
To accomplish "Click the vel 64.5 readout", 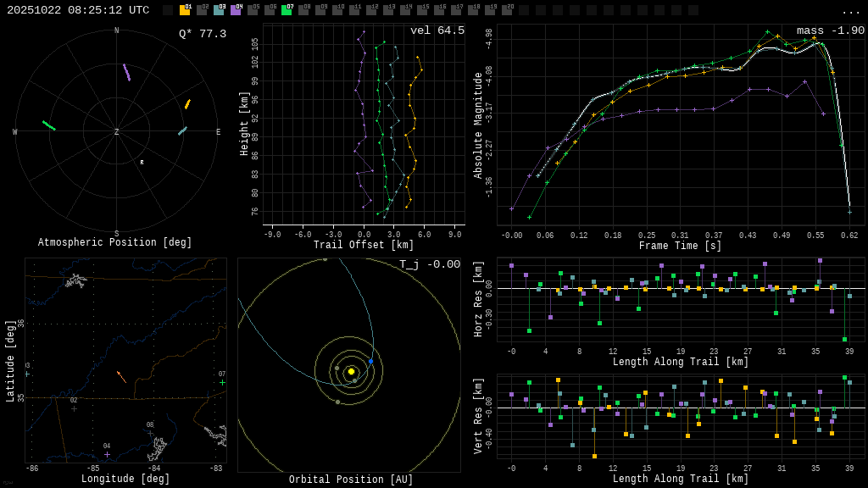I will (437, 30).
